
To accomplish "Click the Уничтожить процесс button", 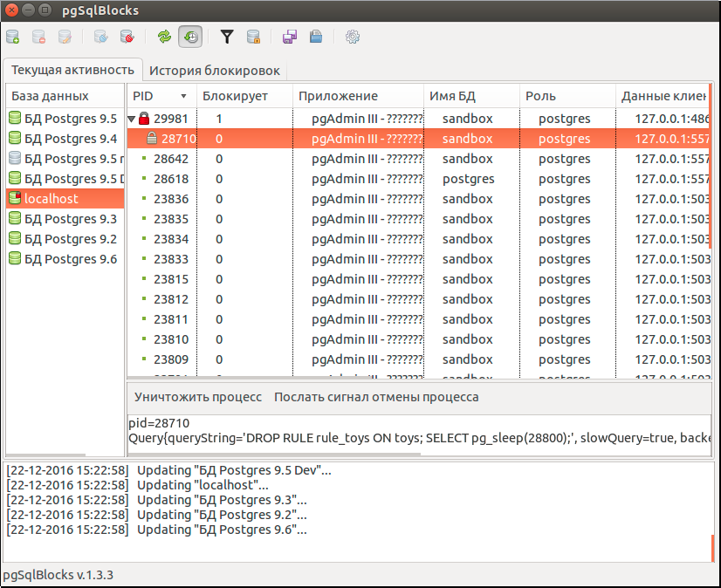I will pos(198,397).
